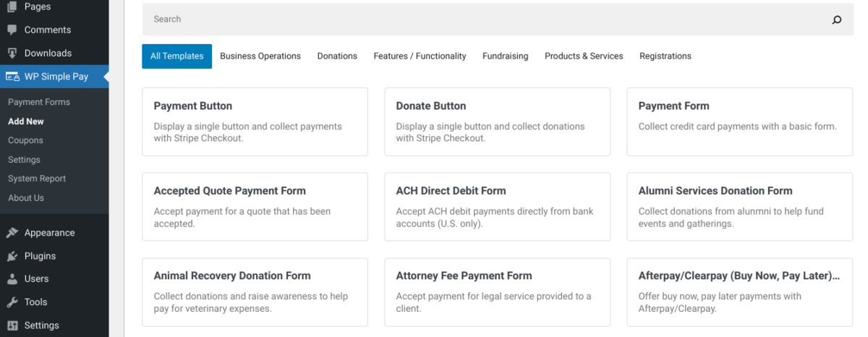Open the Registrations category tab
The width and height of the screenshot is (868, 337).
(665, 56)
